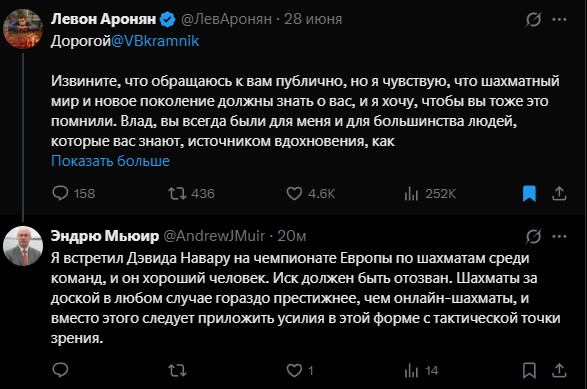587x389 pixels.
Task: Reply to Andrew Muir's comment
Action: 60,370
